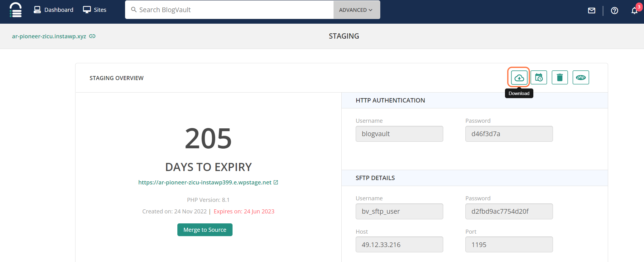Click the 'Expires on: 24 Jun 2023' text
The height and width of the screenshot is (262, 644).
(x=244, y=211)
